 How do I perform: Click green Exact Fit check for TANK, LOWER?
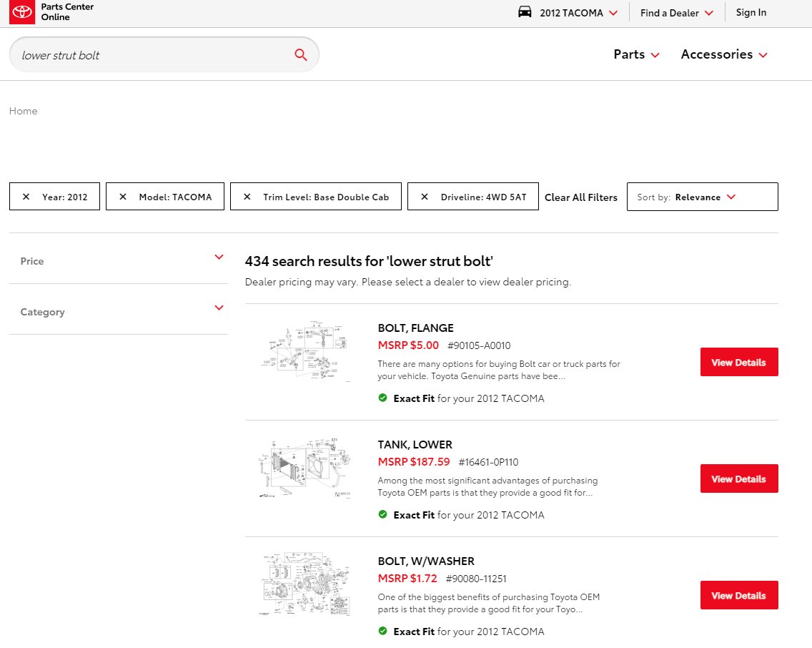click(x=382, y=514)
